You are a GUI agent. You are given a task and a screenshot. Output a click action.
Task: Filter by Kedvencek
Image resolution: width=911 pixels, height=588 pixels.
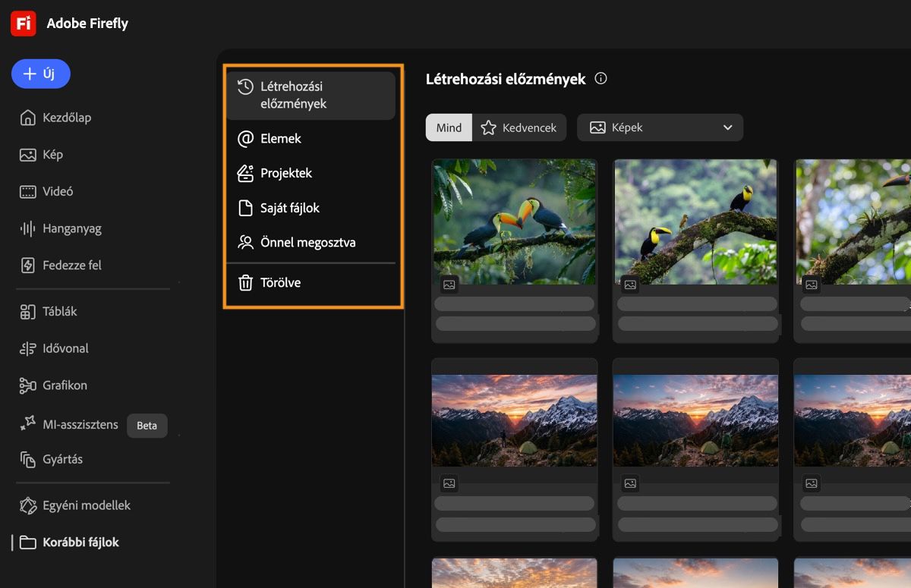(520, 127)
